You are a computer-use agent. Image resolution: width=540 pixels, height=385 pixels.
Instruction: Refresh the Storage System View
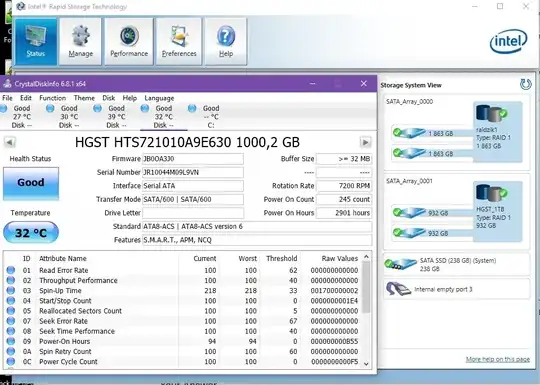(x=526, y=84)
